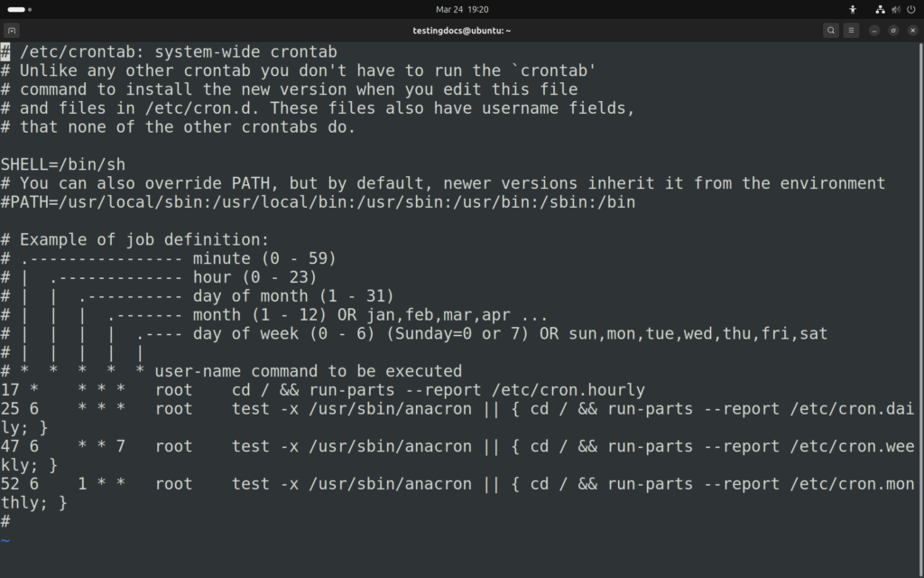Click /etc/cron.hourly in the job line
Viewport: 924px width, 578px height.
coord(568,390)
